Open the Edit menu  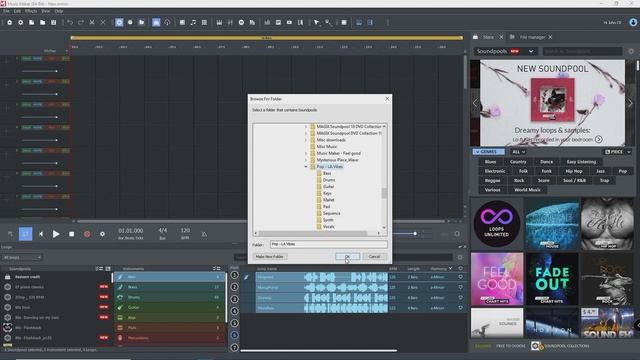[x=17, y=11]
